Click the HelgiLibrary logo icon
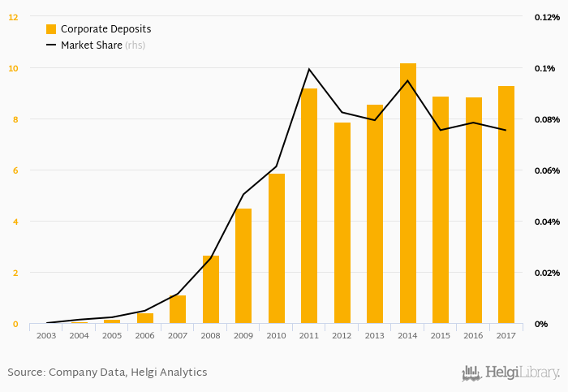 tap(471, 373)
